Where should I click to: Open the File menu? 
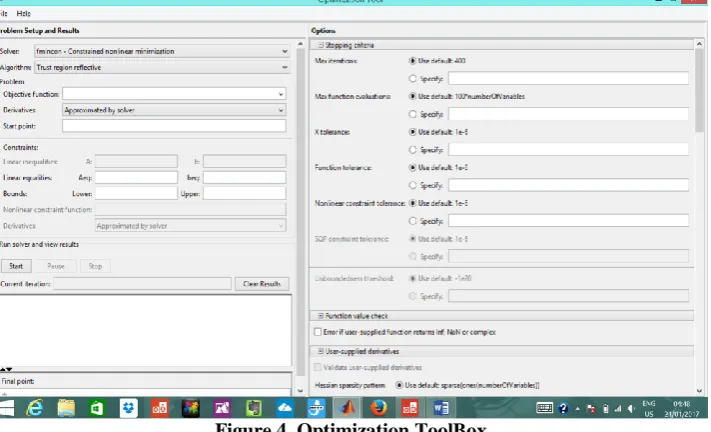[4, 14]
